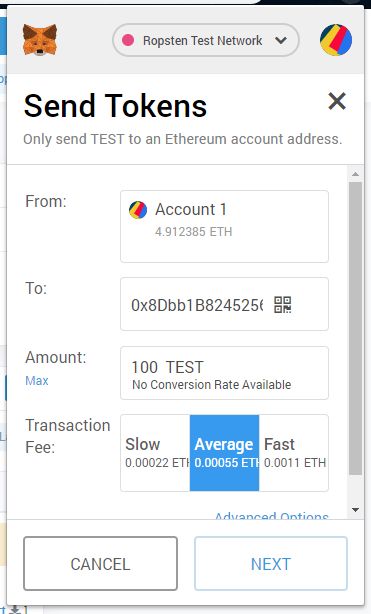Scan QR code for recipient address
371x614 pixels.
[x=282, y=305]
